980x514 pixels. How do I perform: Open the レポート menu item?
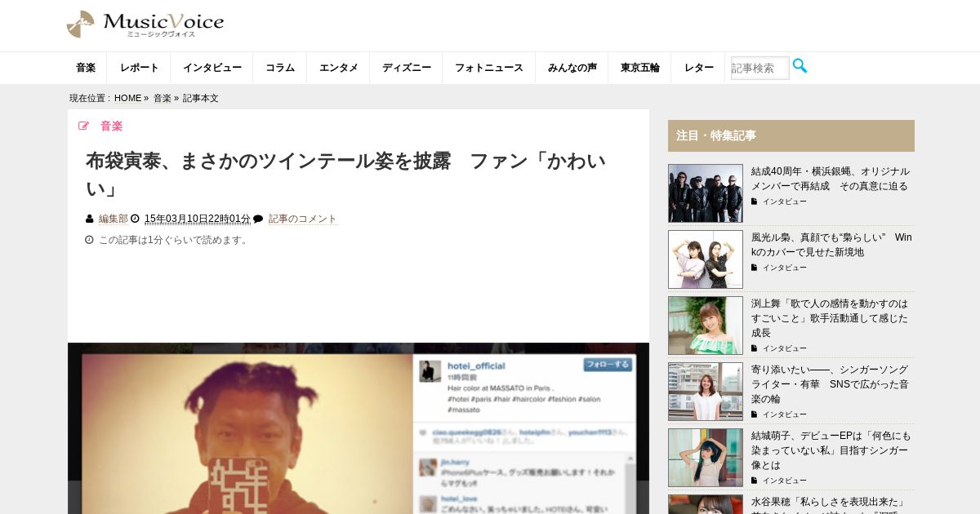140,68
